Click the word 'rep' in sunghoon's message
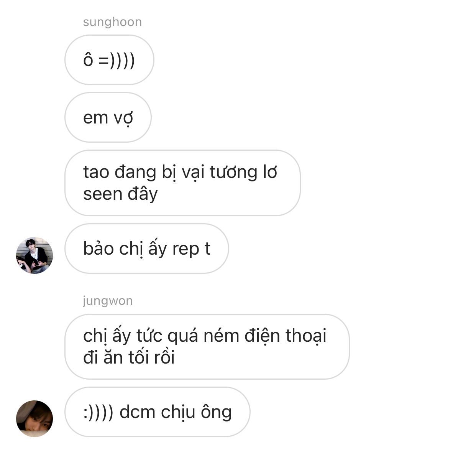The height and width of the screenshot is (451, 476). (185, 249)
